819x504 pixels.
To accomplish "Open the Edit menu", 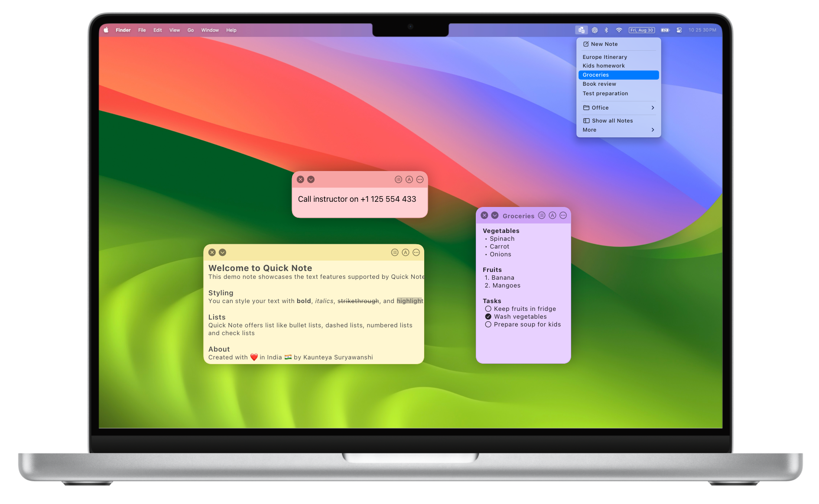I will pos(157,30).
